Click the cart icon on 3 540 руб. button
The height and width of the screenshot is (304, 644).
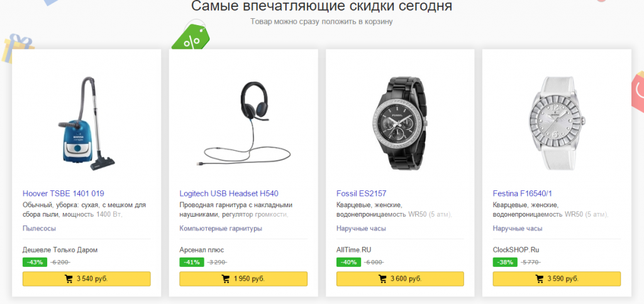pos(69,279)
